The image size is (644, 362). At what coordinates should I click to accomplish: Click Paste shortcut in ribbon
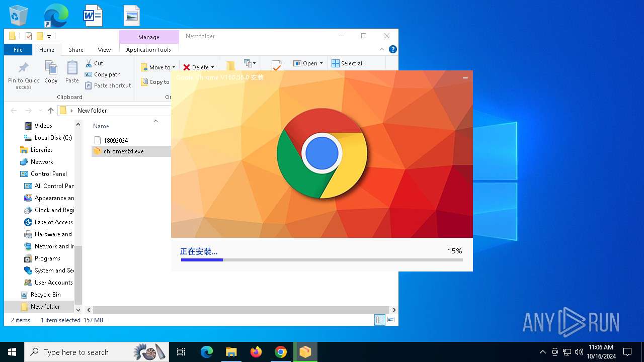108,85
